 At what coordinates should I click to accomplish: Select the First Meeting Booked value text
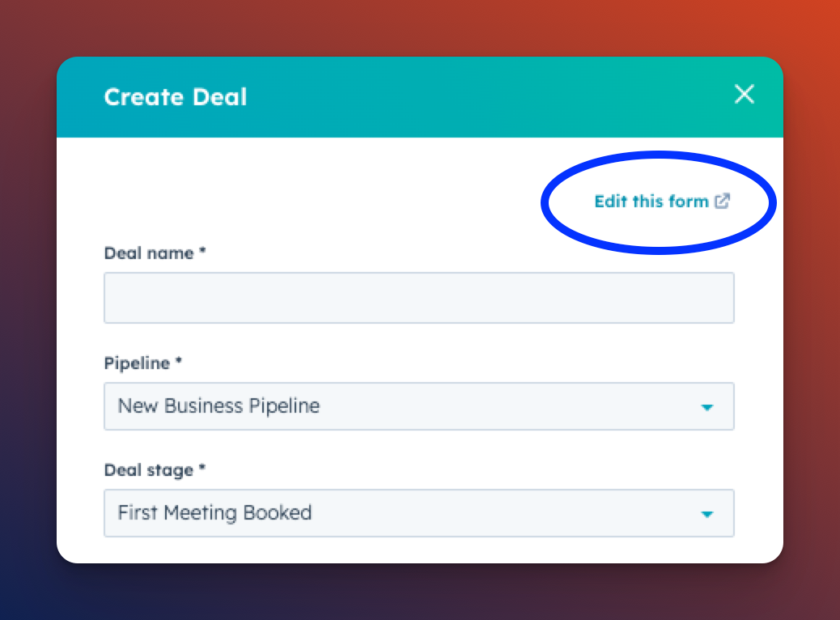pyautogui.click(x=214, y=513)
